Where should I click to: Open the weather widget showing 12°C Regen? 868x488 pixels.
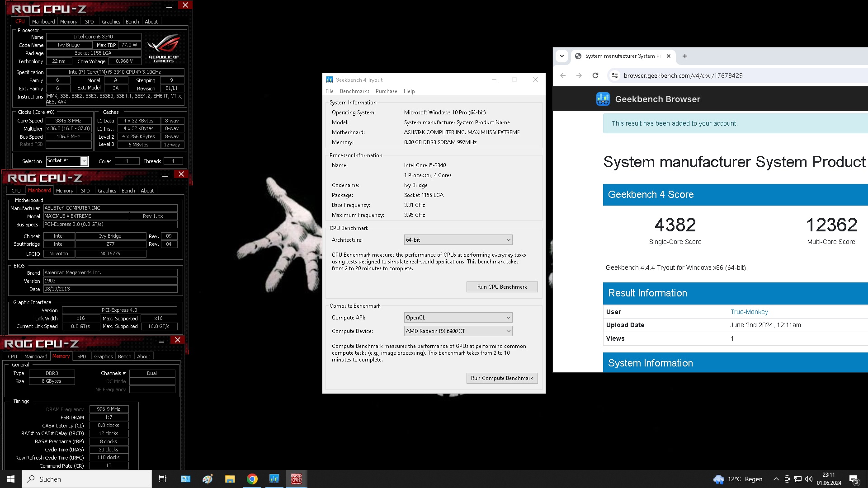click(x=738, y=479)
